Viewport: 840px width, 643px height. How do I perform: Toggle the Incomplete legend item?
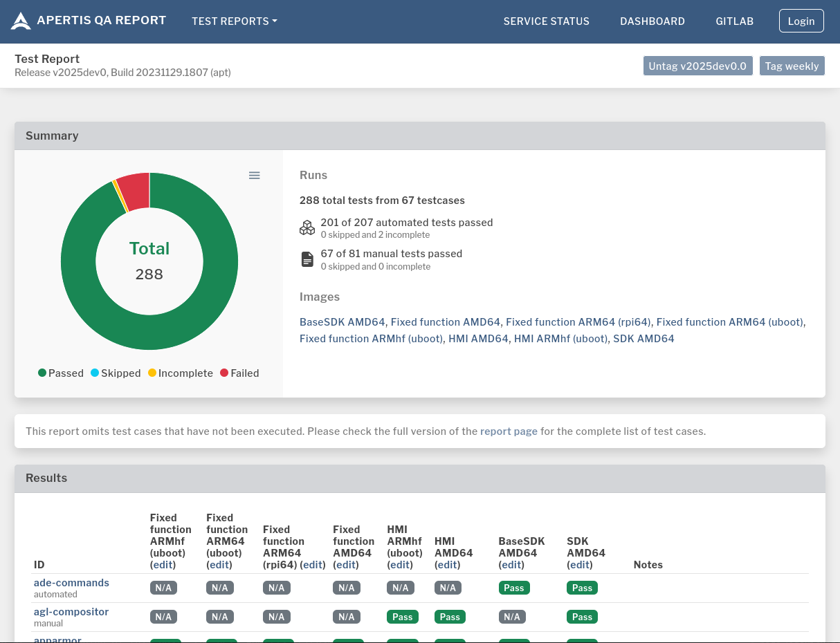181,373
